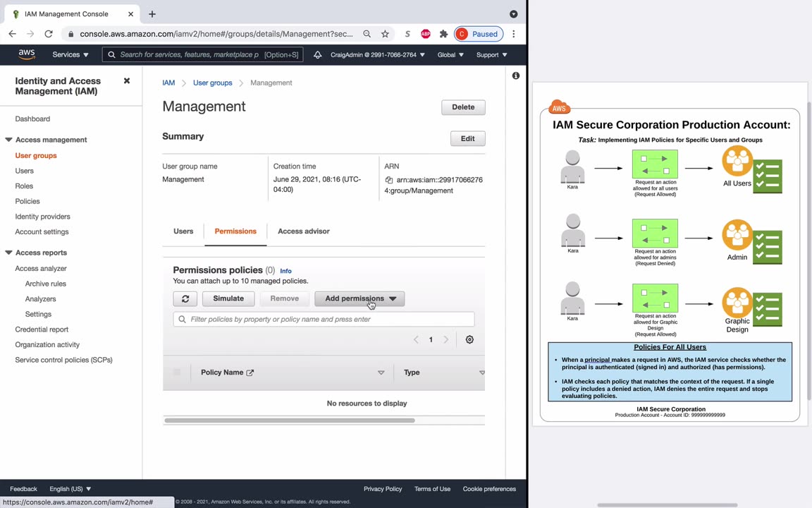The height and width of the screenshot is (508, 812).
Task: Open the Support dropdown menu
Action: coord(491,54)
